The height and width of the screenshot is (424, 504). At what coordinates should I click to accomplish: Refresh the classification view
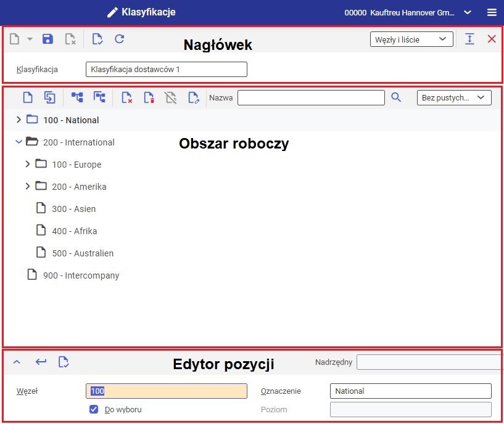(x=120, y=39)
